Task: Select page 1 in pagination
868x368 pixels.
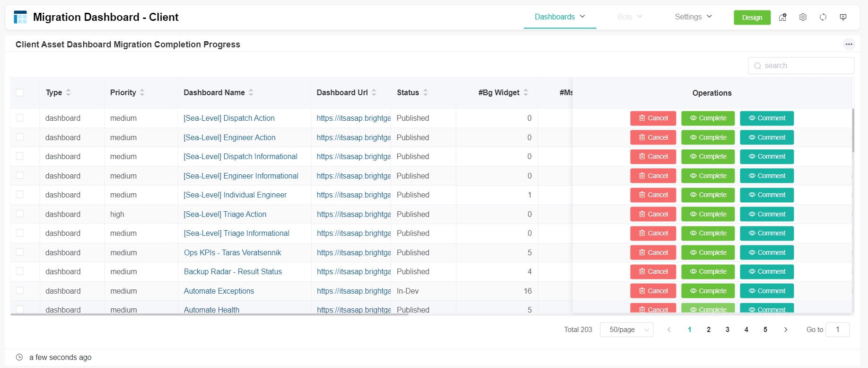Action: coord(690,330)
